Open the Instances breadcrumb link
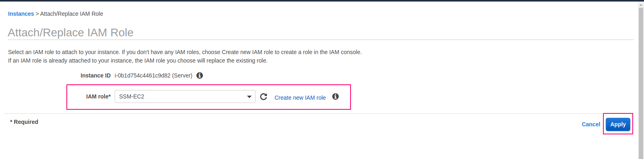Viewport: 644px width, 159px height. (21, 14)
